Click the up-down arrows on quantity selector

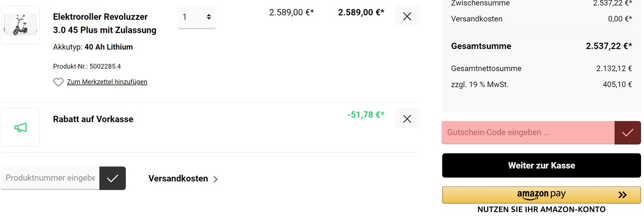pos(209,17)
